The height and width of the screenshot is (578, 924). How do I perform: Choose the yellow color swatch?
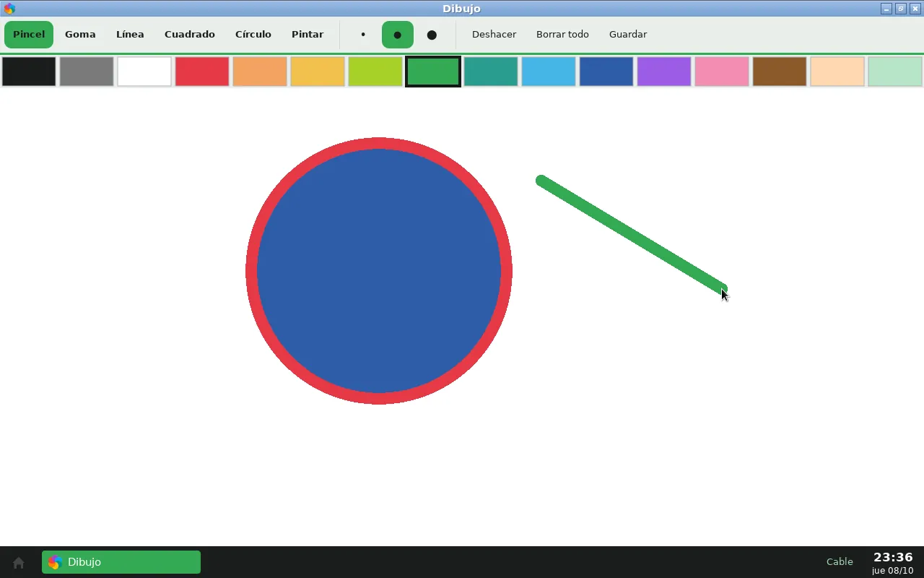coord(318,72)
